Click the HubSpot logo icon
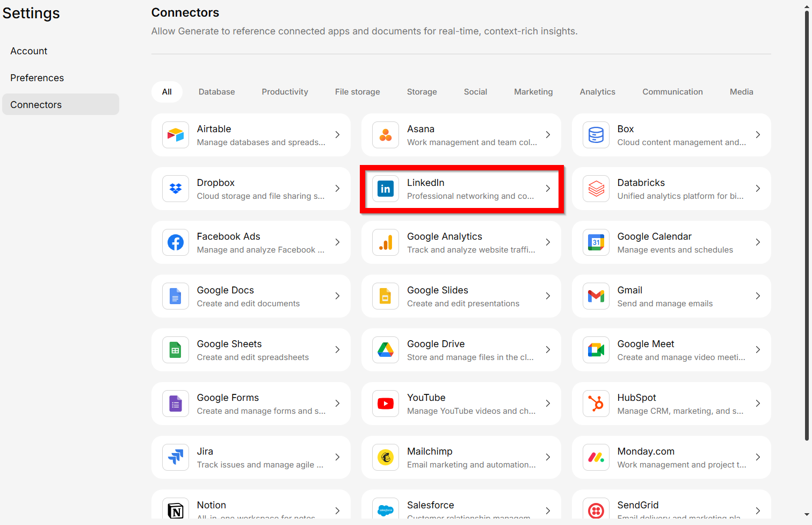Screen dimensions: 812x525 point(596,404)
